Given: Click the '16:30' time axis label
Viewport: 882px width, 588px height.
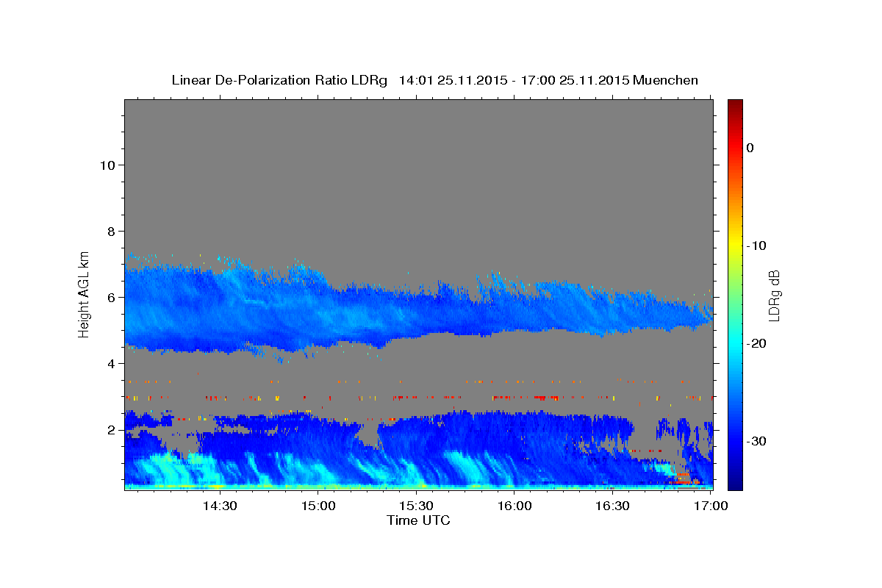Looking at the screenshot, I should click(x=613, y=506).
